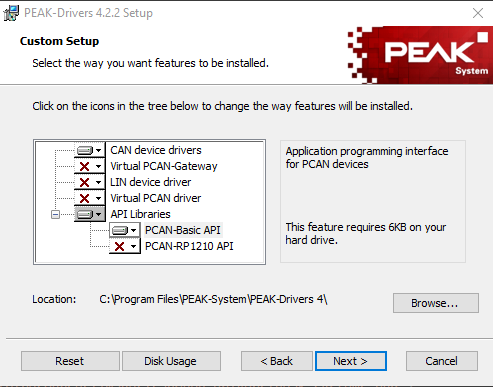
Task: Select the LIN device driver feature label
Action: click(x=151, y=182)
